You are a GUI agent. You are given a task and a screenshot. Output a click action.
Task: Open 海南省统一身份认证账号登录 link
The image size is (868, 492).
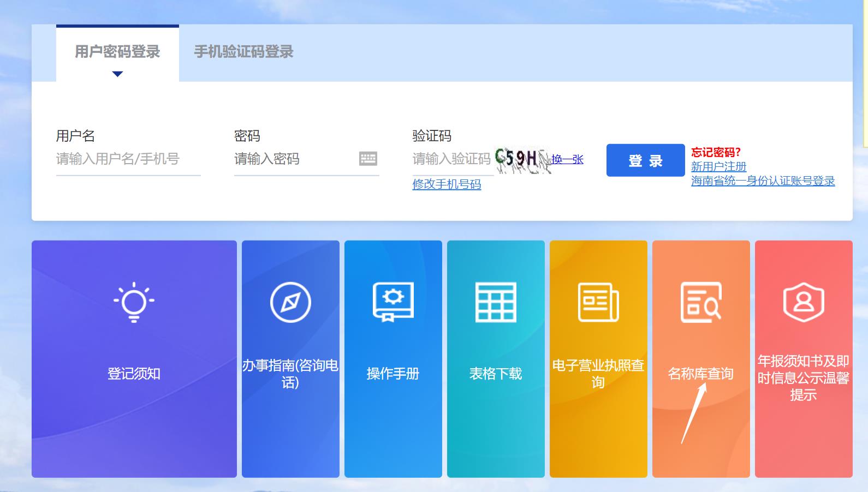763,181
